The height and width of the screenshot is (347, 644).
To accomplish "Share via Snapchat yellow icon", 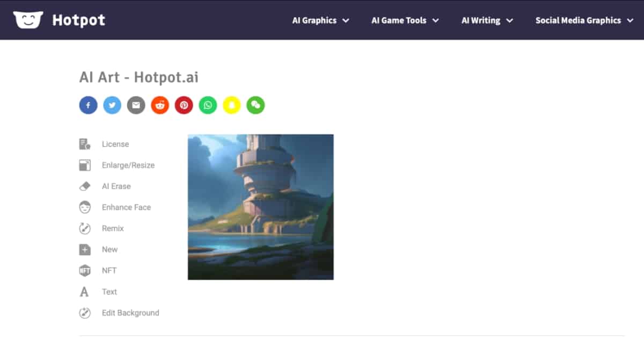I will [232, 105].
